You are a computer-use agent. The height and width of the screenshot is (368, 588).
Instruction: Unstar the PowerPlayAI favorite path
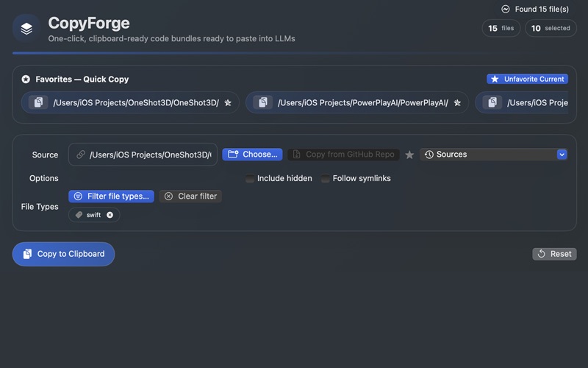pyautogui.click(x=457, y=102)
